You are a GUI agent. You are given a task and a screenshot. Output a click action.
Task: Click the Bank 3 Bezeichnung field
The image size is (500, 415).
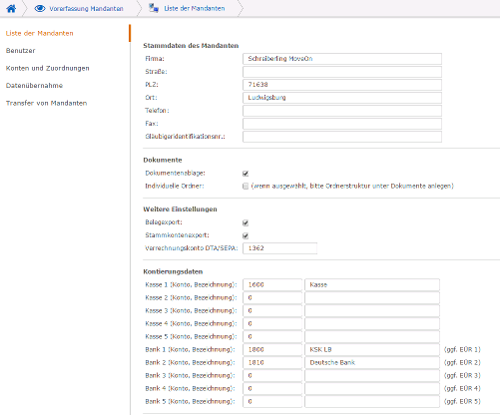pos(372,376)
